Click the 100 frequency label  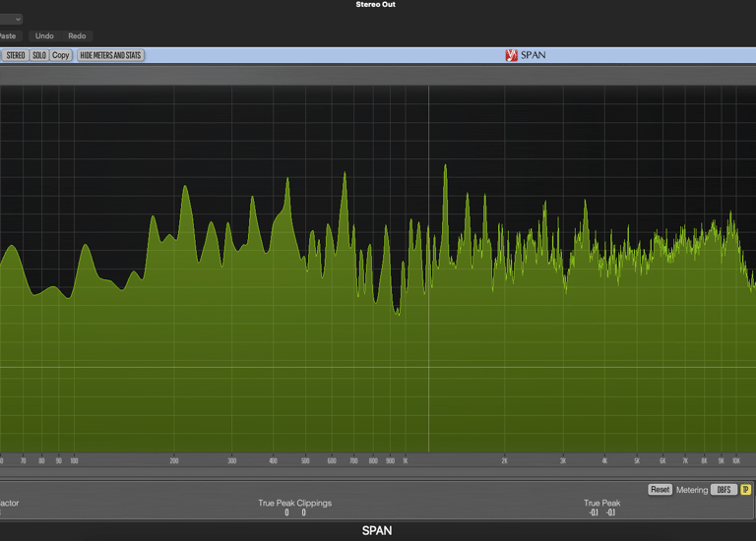pyautogui.click(x=74, y=461)
